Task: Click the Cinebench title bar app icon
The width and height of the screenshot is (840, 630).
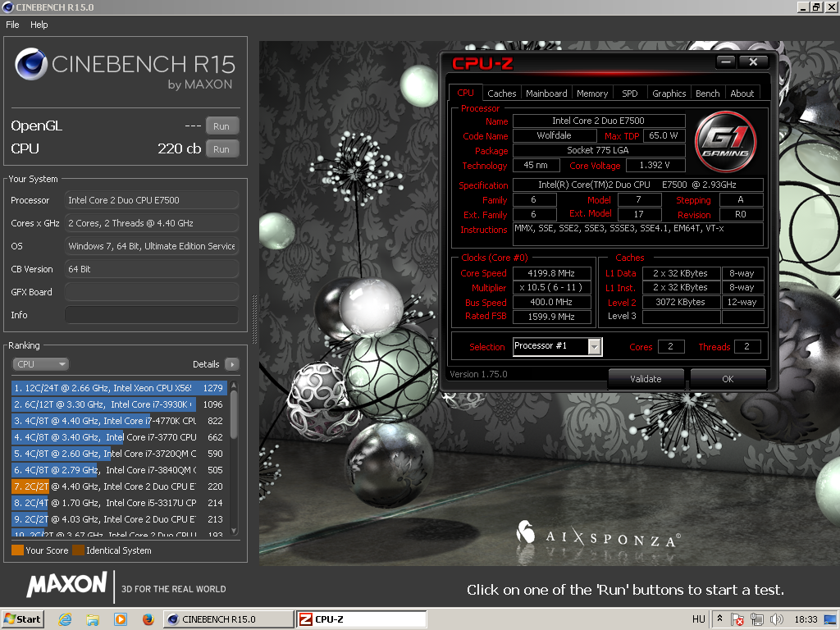Action: coord(7,7)
